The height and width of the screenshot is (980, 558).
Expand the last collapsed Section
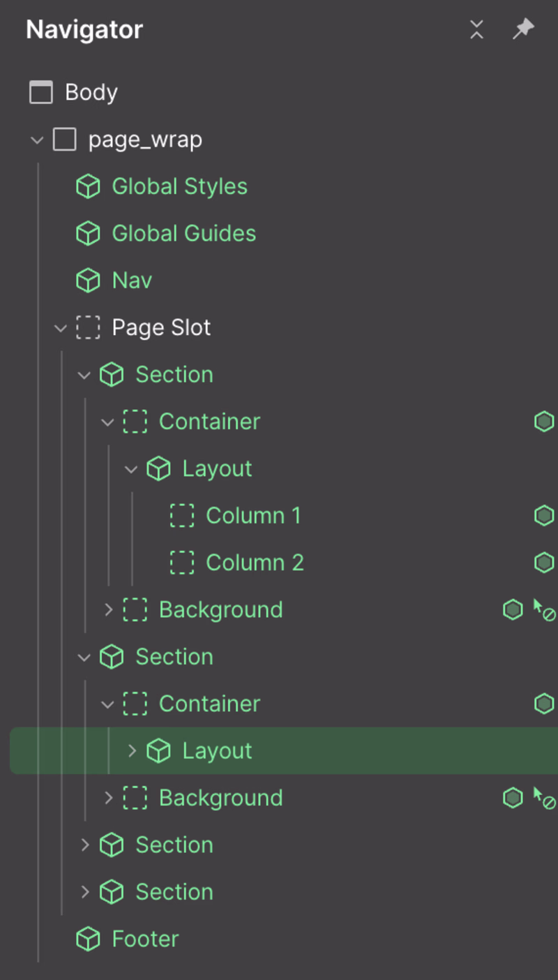coord(84,892)
